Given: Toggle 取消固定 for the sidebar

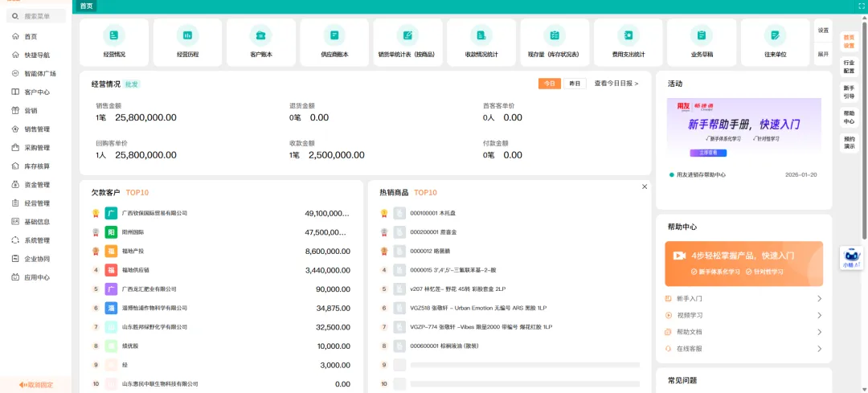Looking at the screenshot, I should [x=36, y=384].
